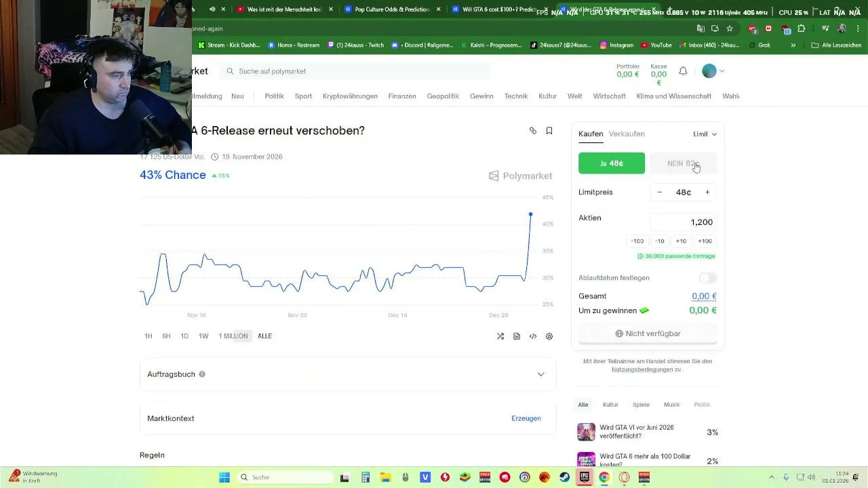Mute the first browser tab's speaker icon
The image size is (868, 488).
point(212,9)
